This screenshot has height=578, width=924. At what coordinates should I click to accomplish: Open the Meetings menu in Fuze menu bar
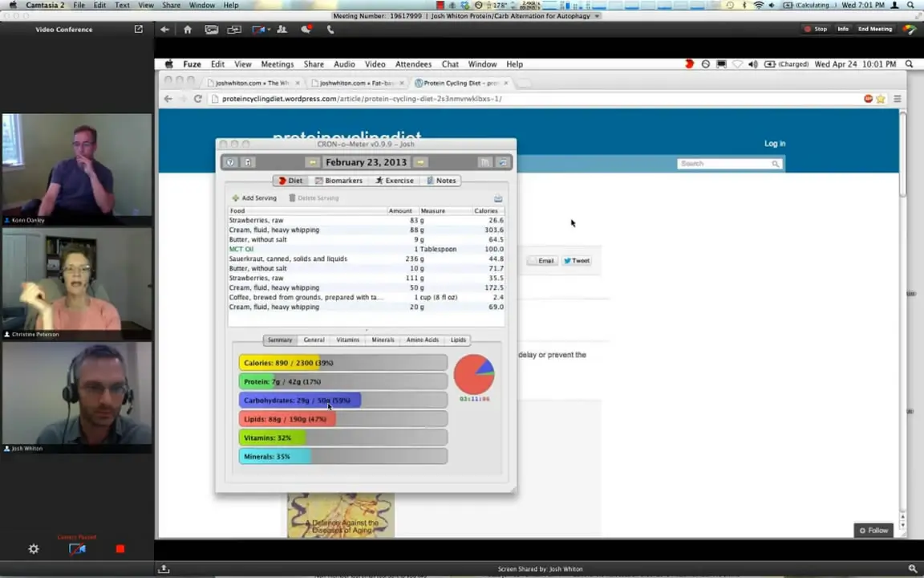click(278, 64)
